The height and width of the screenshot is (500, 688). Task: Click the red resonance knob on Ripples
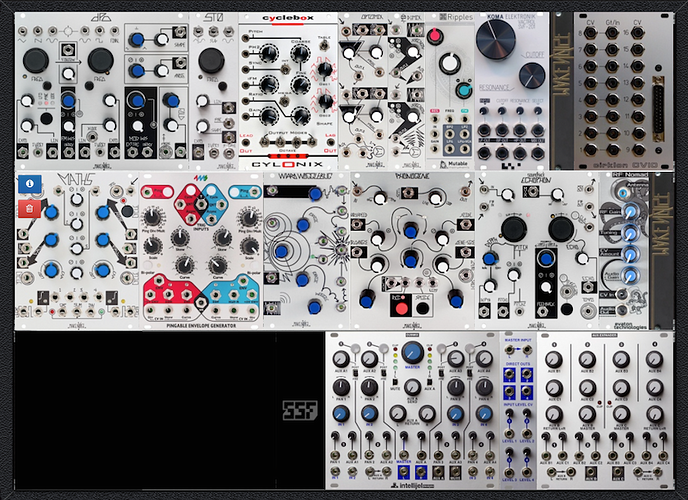[x=434, y=36]
